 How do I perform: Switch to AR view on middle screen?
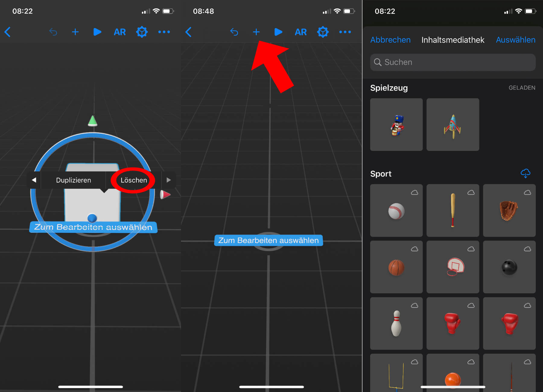point(300,32)
